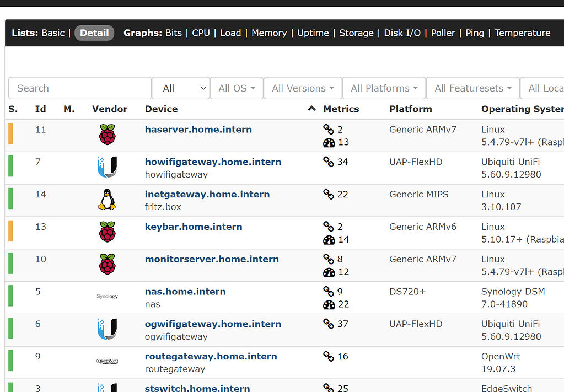Open the All Featuresets filter

point(472,88)
